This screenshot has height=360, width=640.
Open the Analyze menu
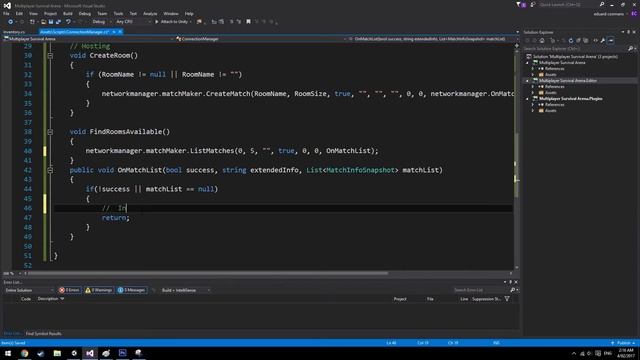(150, 13)
